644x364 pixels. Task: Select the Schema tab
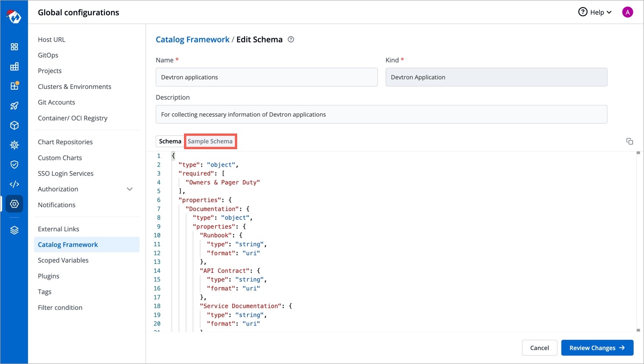coord(170,141)
